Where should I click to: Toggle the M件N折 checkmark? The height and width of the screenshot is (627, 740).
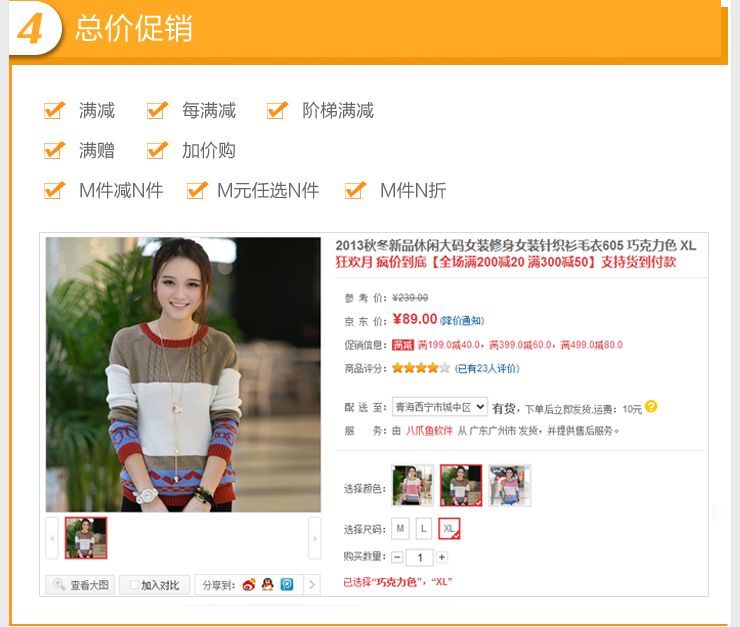pyautogui.click(x=355, y=190)
